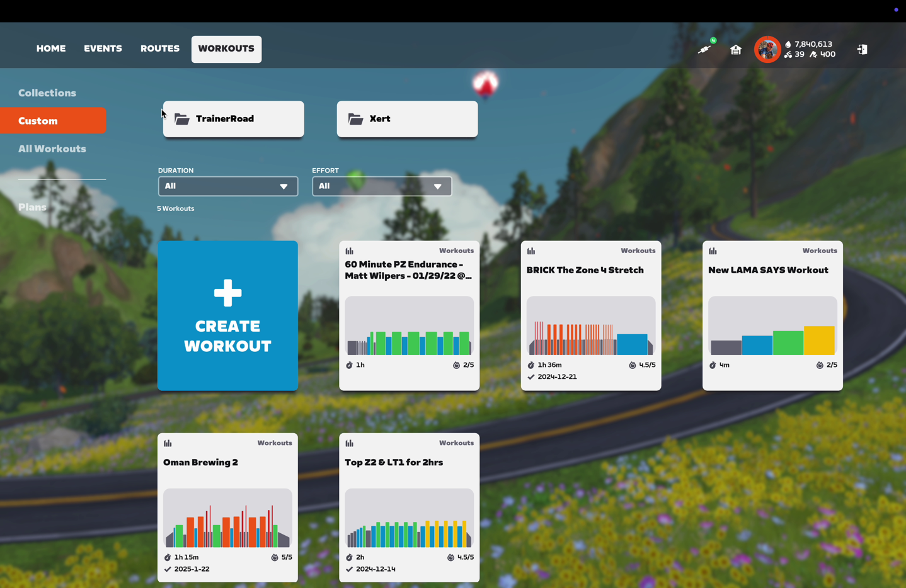Click the TrainerRoad folder icon
906x588 pixels.
pos(182,119)
